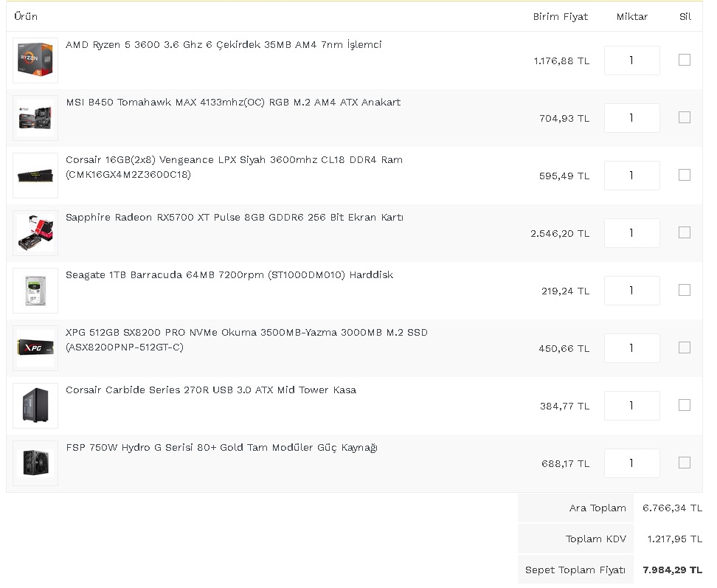
Task: Open the AMD Ryzen 5 3600 product link
Action: [x=224, y=45]
